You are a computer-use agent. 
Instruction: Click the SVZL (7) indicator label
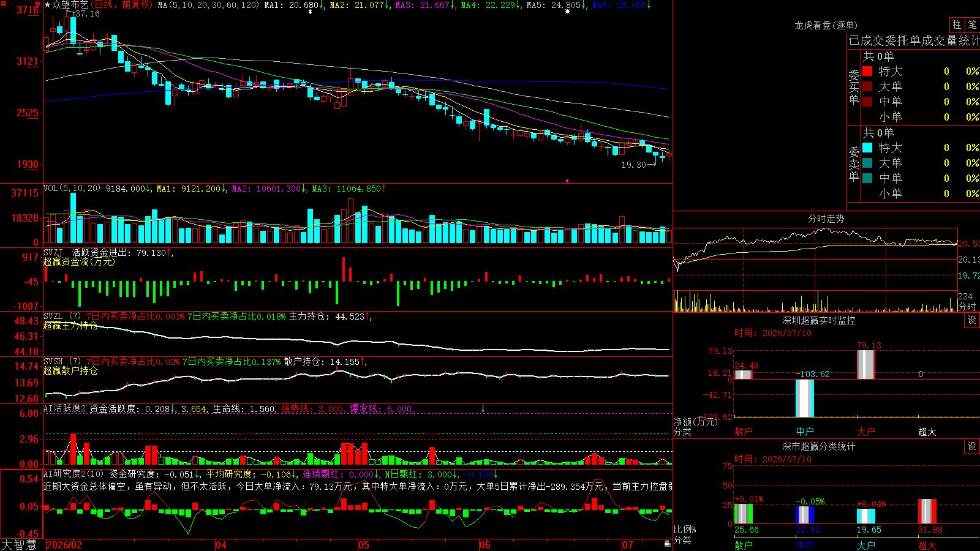pos(62,317)
